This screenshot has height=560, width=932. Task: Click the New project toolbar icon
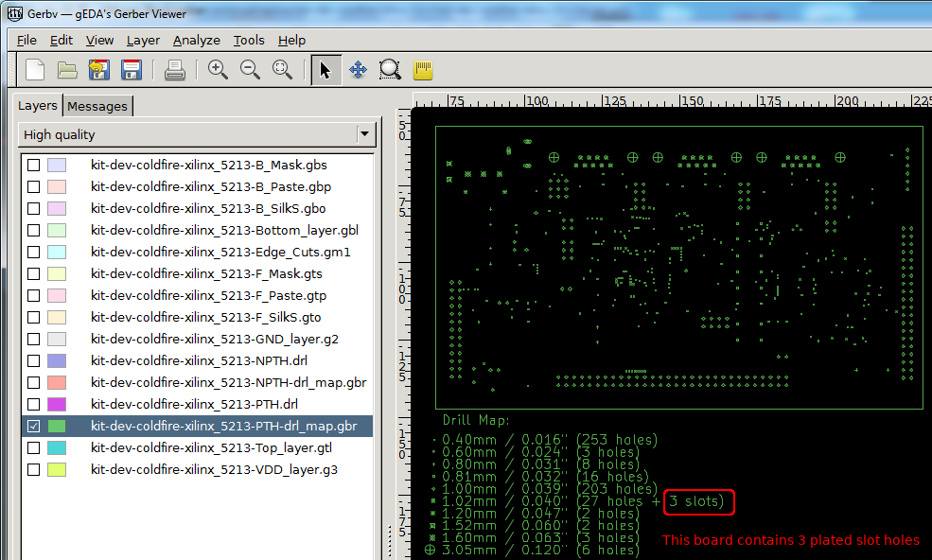coord(35,70)
